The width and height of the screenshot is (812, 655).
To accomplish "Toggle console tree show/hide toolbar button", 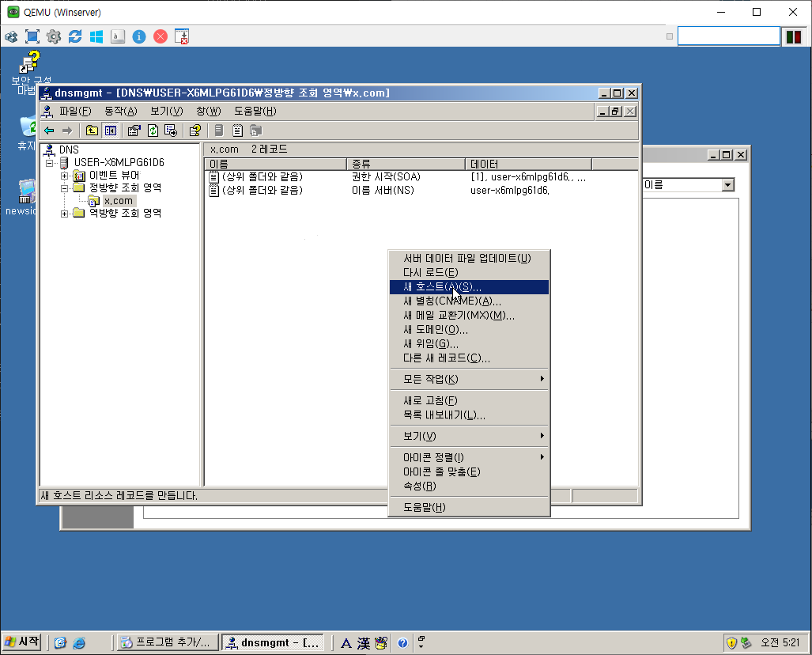I will [111, 131].
